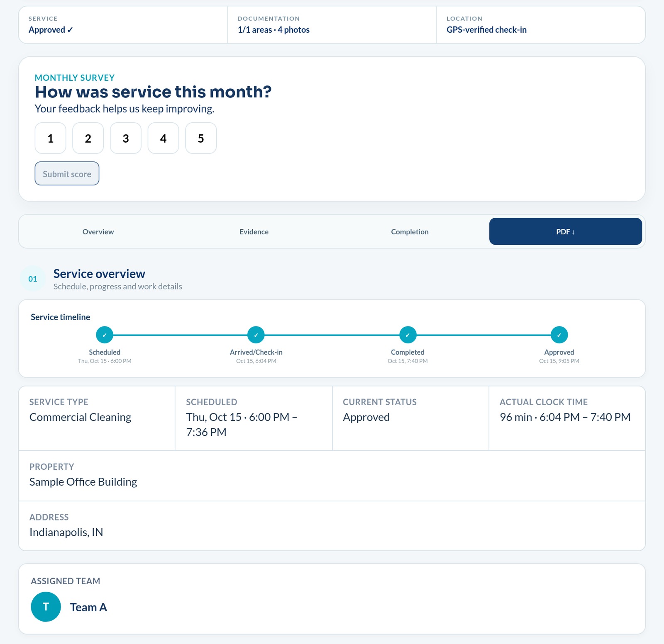Click 'Thu, Oct 15 · 6:00 PM' timeline timestamp
This screenshot has width=664, height=644.
pos(105,361)
